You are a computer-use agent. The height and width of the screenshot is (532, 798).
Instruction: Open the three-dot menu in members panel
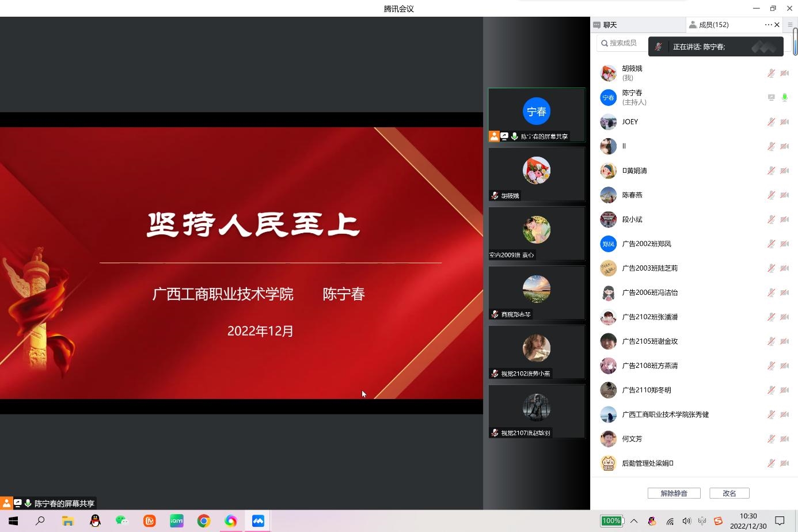(x=768, y=25)
